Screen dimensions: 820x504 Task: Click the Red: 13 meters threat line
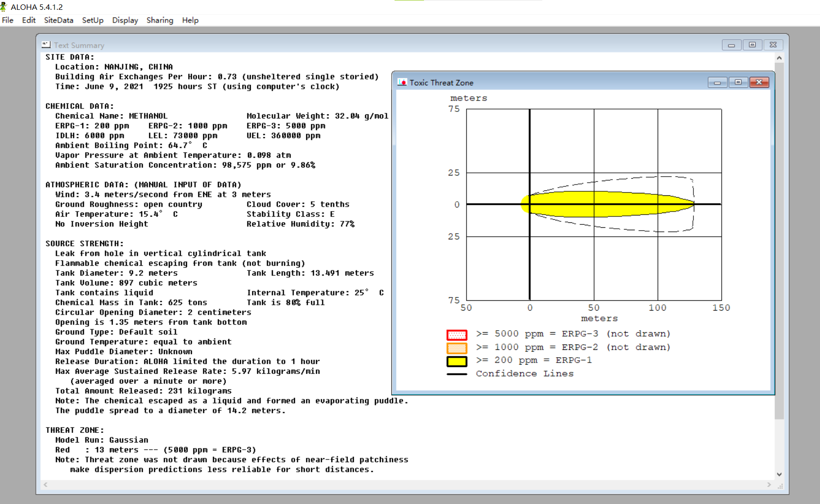tap(156, 450)
